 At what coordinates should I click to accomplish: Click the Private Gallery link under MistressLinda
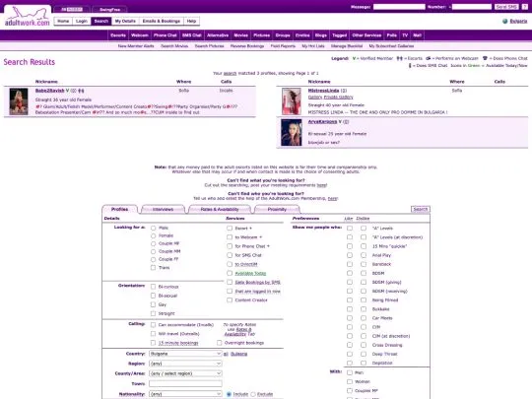coord(338,97)
